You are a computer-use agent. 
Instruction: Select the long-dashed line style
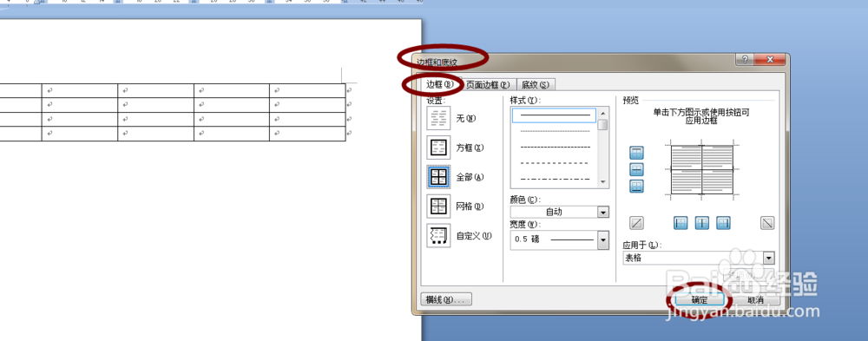point(554,163)
